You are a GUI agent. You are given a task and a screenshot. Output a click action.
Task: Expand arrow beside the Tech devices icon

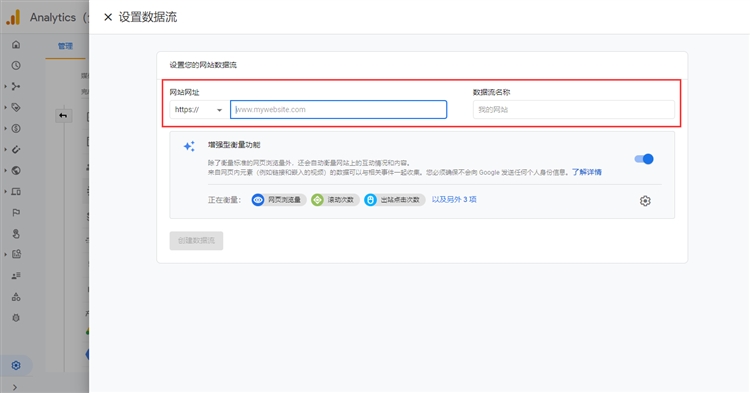click(x=6, y=192)
